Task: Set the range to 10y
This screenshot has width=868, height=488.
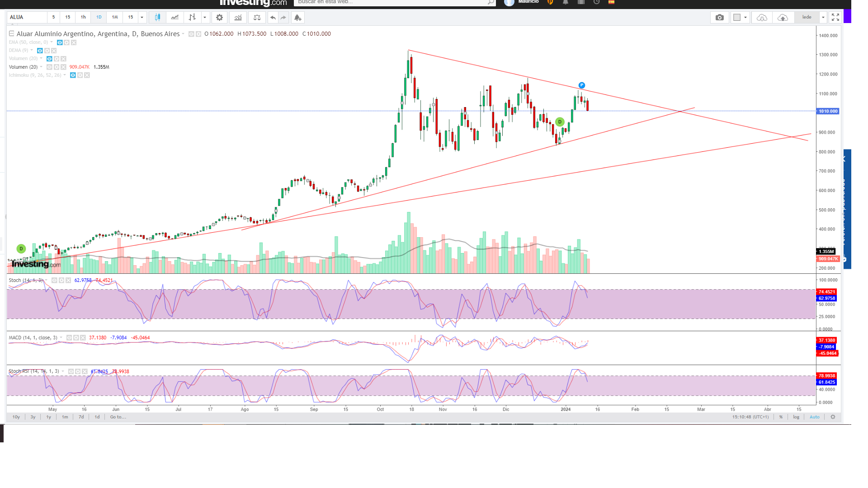Action: tap(16, 417)
